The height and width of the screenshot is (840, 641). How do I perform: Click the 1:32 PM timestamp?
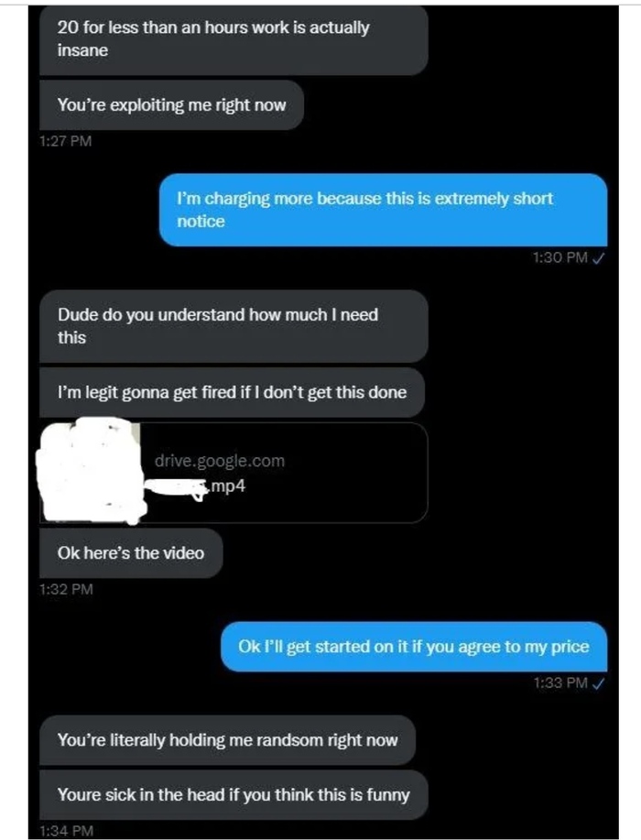[x=66, y=589]
